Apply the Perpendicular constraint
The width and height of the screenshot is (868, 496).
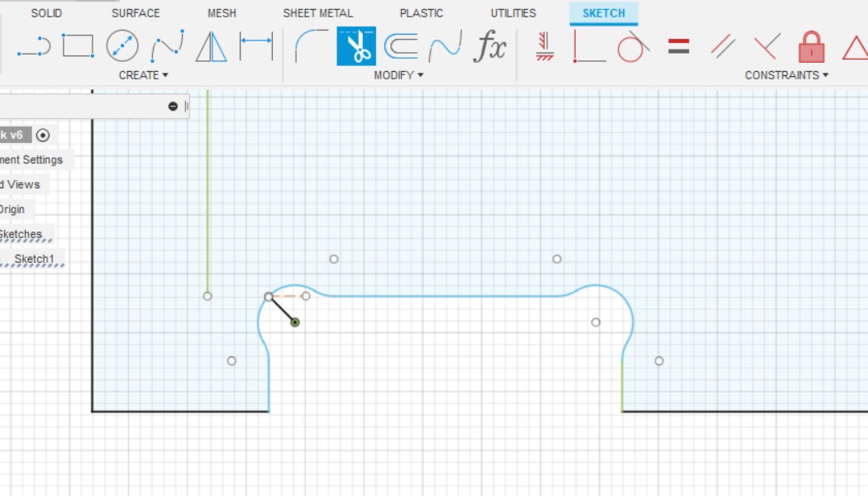(767, 46)
